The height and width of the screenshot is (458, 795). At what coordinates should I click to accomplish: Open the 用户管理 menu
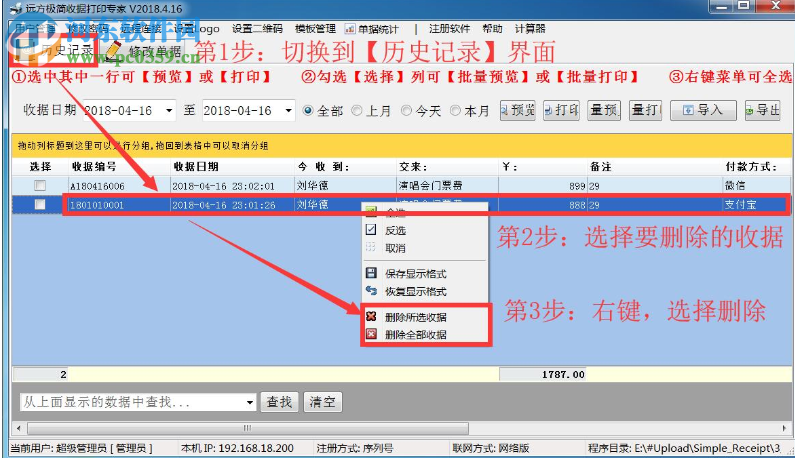pos(34,29)
